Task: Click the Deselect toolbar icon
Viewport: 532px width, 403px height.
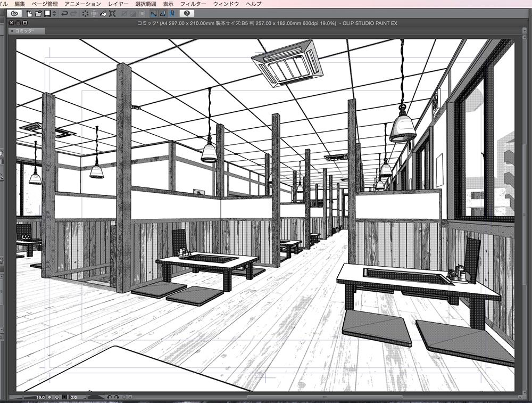Action: click(124, 14)
